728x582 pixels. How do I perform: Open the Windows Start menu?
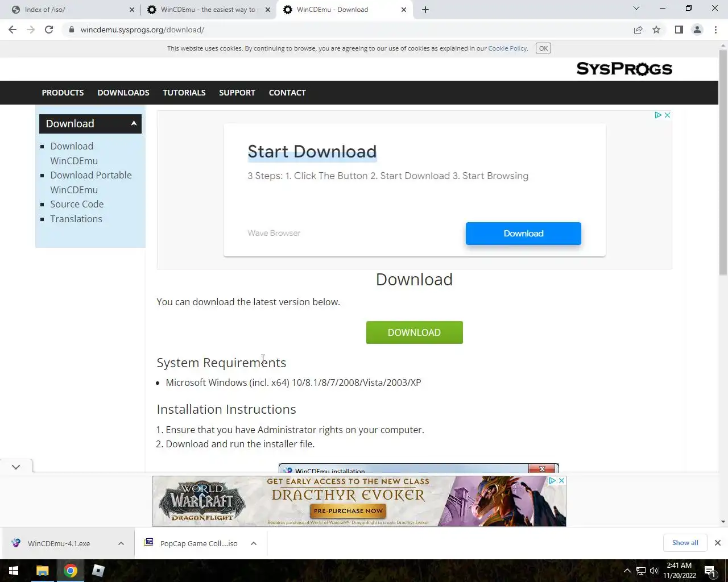14,571
